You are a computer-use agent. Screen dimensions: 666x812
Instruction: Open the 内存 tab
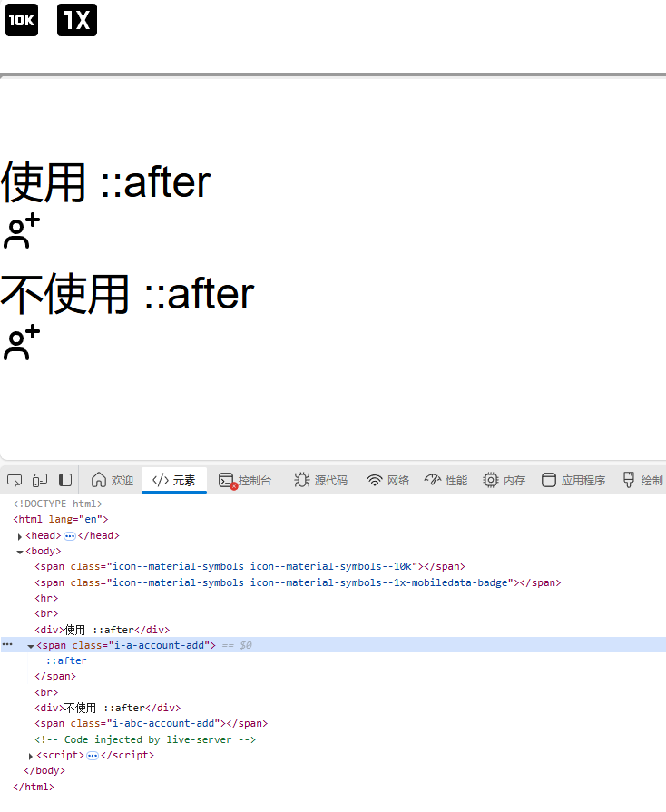pos(504,481)
